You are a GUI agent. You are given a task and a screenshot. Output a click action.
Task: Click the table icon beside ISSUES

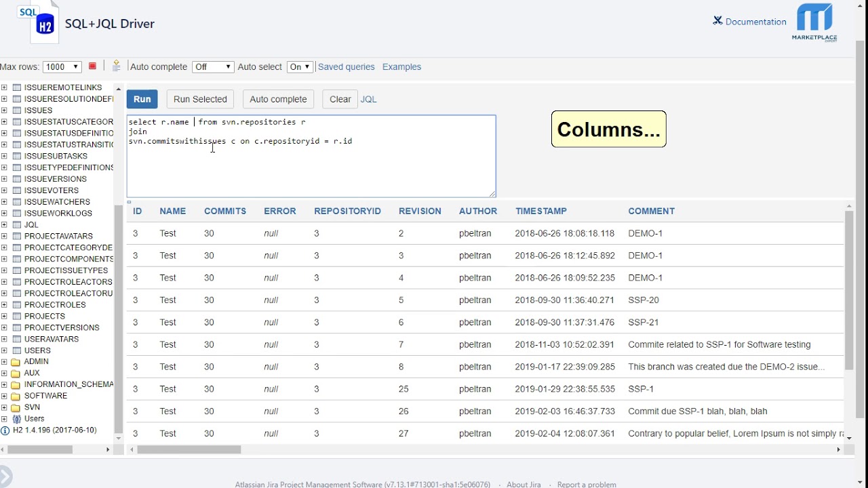(17, 110)
